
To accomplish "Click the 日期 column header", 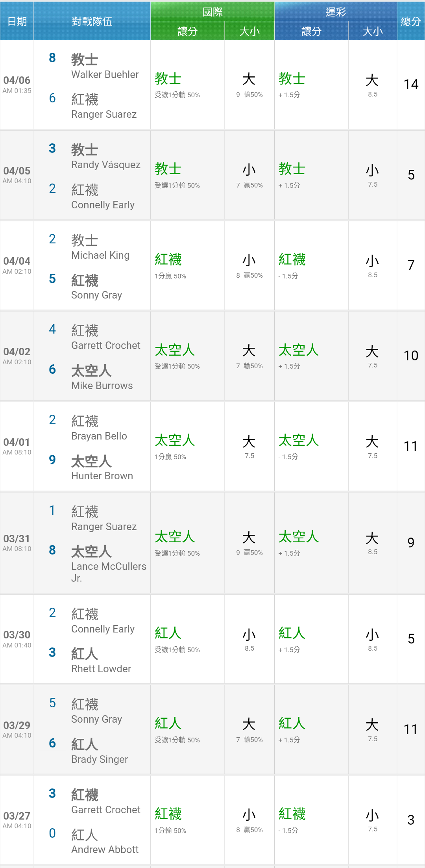I will pos(17,21).
